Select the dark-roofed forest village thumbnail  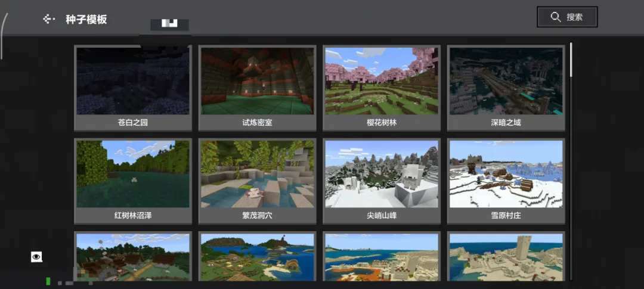[x=132, y=257]
